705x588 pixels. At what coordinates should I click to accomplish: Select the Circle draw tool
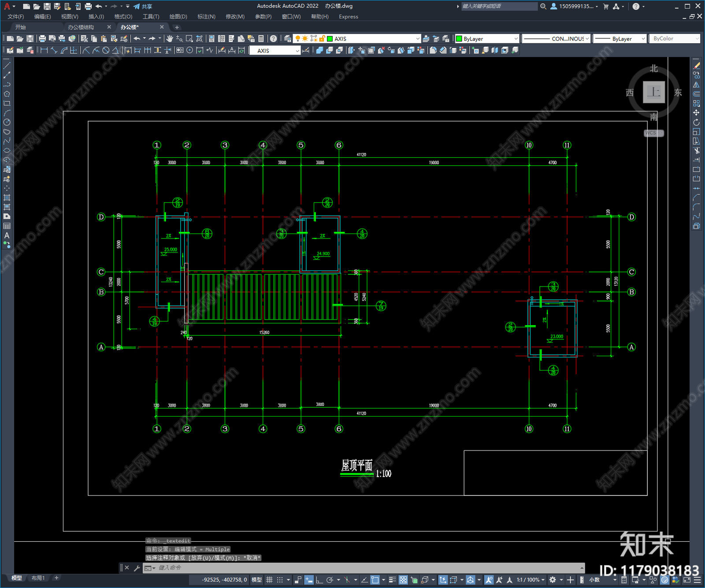7,122
